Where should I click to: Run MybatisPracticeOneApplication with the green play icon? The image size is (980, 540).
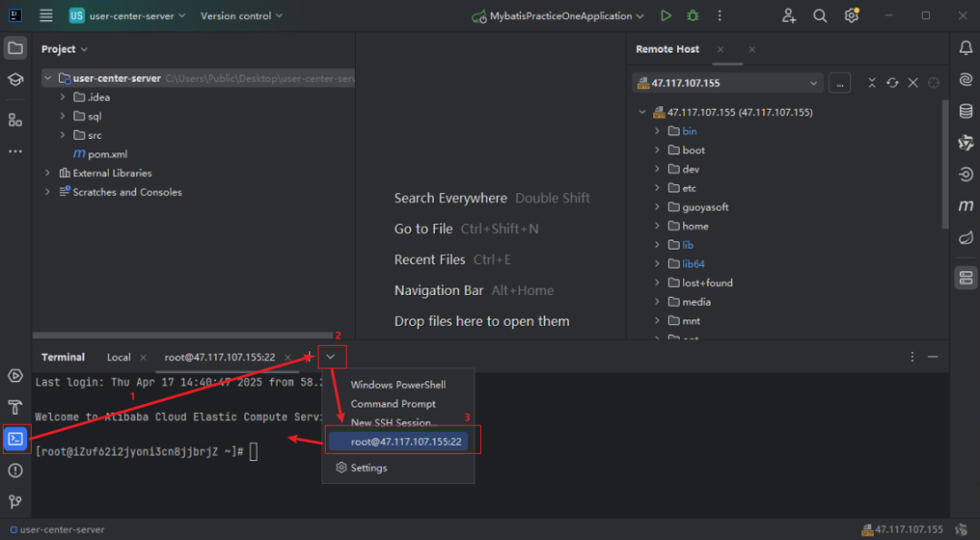tap(666, 15)
